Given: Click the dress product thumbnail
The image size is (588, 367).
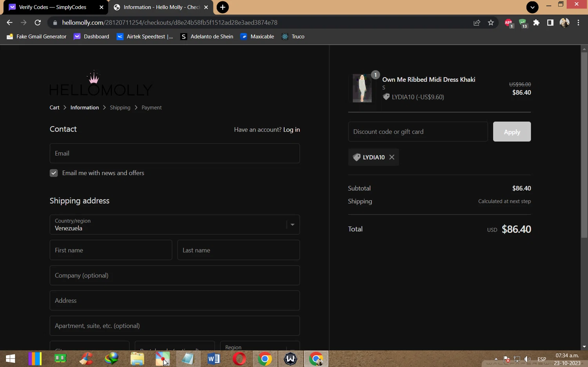Looking at the screenshot, I should click(362, 88).
